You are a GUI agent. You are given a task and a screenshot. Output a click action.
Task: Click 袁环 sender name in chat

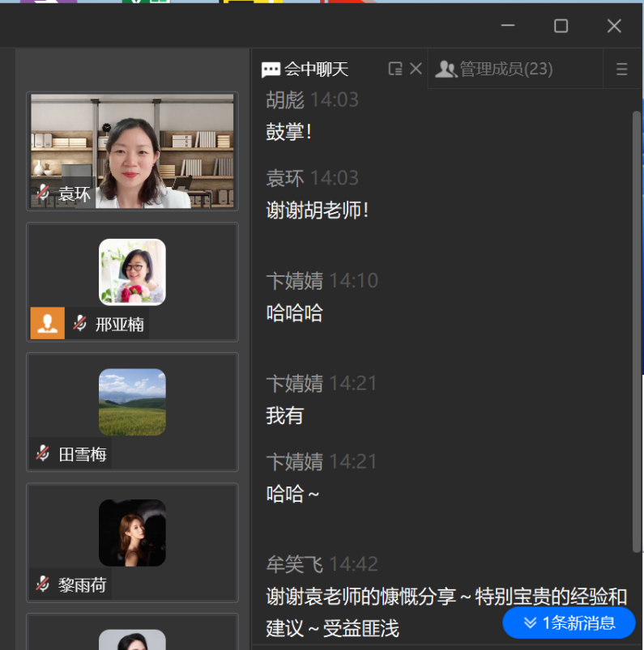pyautogui.click(x=285, y=178)
